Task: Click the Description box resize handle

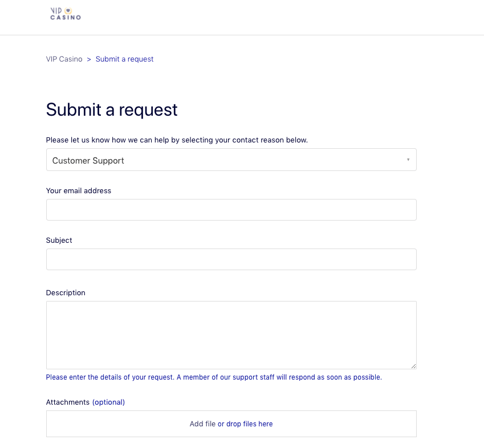Action: point(413,366)
